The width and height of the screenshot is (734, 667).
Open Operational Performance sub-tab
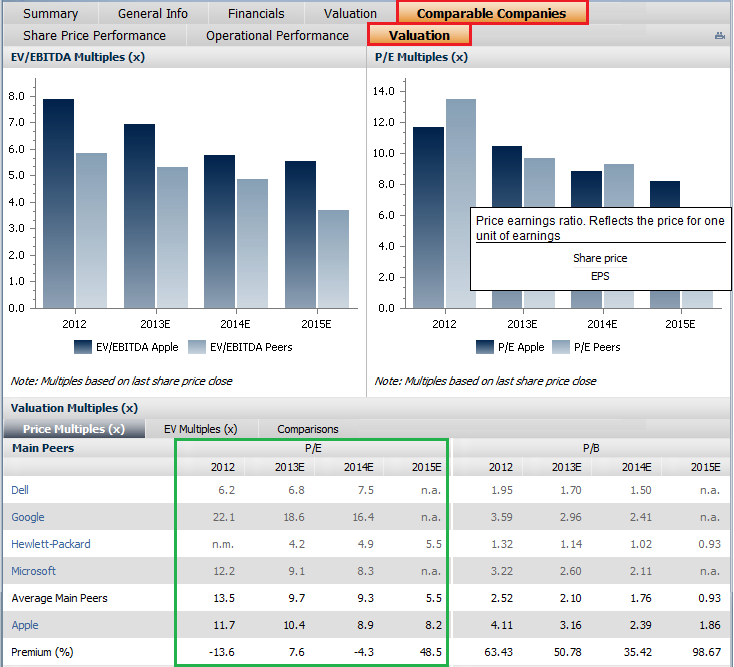[x=277, y=36]
